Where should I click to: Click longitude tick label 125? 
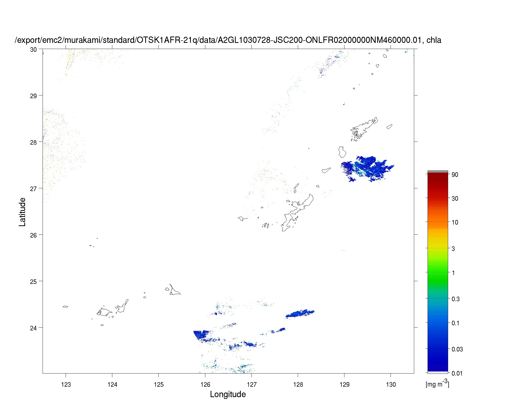pyautogui.click(x=159, y=385)
